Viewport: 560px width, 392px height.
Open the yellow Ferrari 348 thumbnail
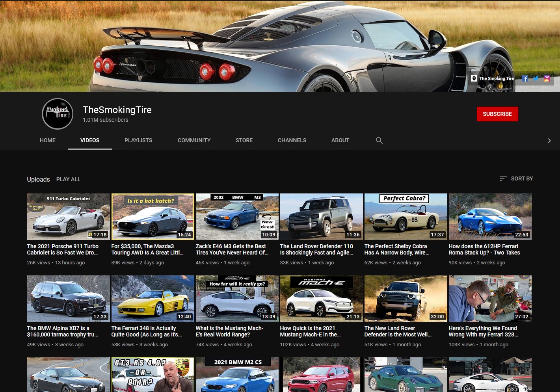click(153, 299)
